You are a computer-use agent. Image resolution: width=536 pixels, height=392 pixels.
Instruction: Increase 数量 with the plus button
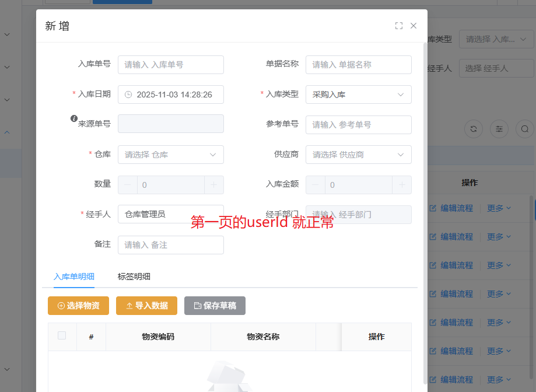(x=214, y=185)
